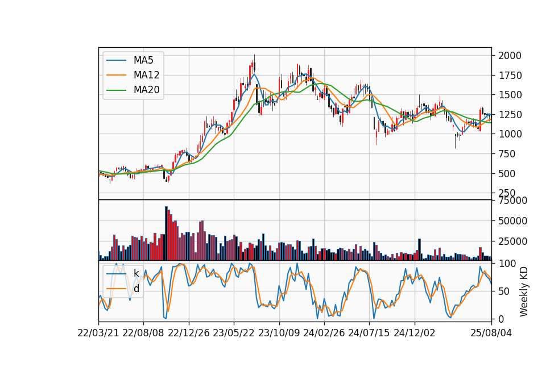Click the 22/03/21 date label

point(98,333)
